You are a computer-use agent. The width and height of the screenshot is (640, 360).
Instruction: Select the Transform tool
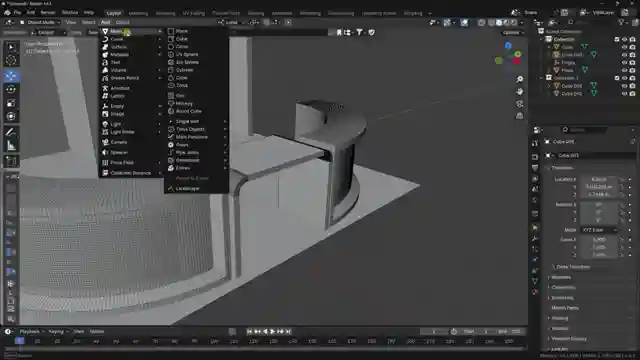[x=11, y=116]
